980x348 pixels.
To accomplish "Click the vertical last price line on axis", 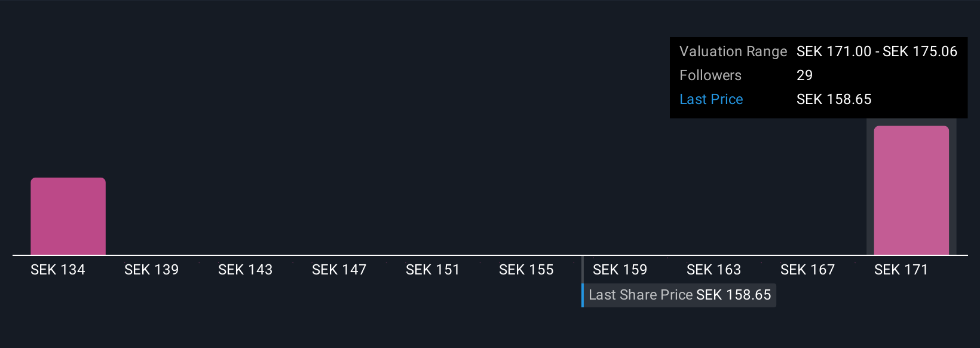I will 583,270.
